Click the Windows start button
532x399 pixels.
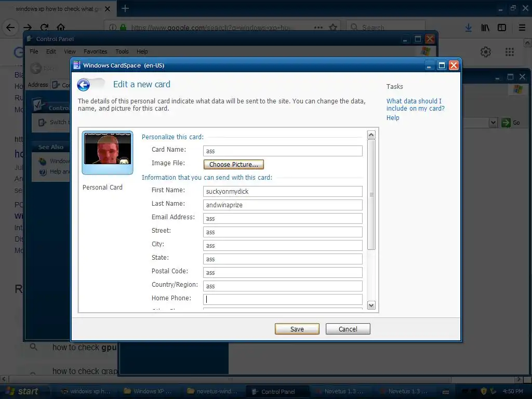(22, 391)
